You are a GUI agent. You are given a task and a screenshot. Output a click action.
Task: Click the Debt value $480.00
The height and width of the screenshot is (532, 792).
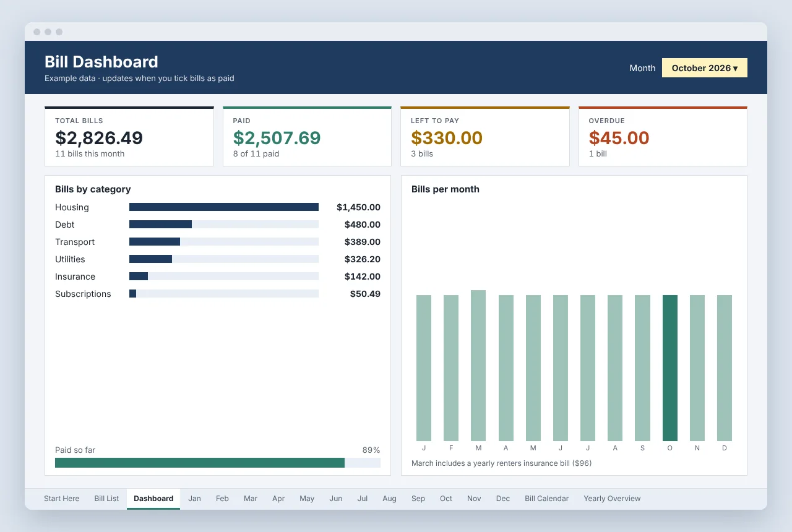(363, 225)
